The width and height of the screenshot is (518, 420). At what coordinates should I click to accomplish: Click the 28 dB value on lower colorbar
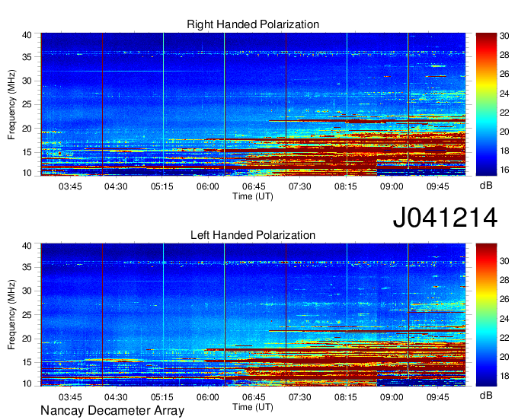coord(504,280)
